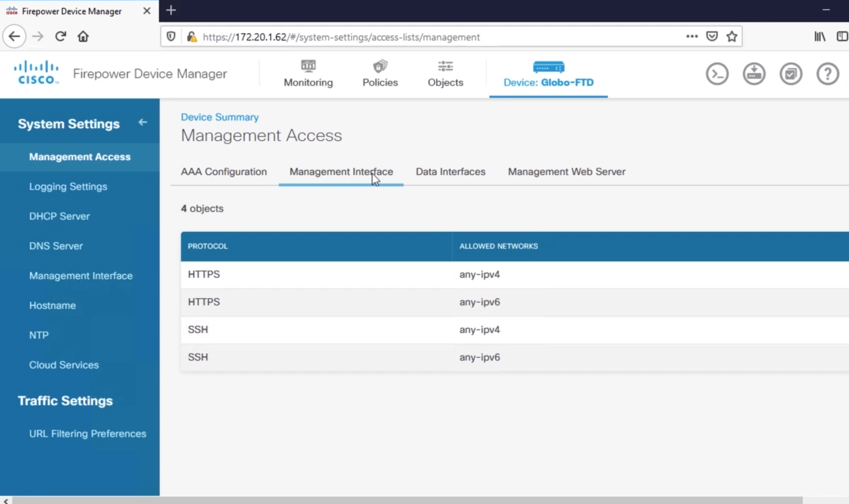
Task: Open NTP settings
Action: [x=39, y=335]
